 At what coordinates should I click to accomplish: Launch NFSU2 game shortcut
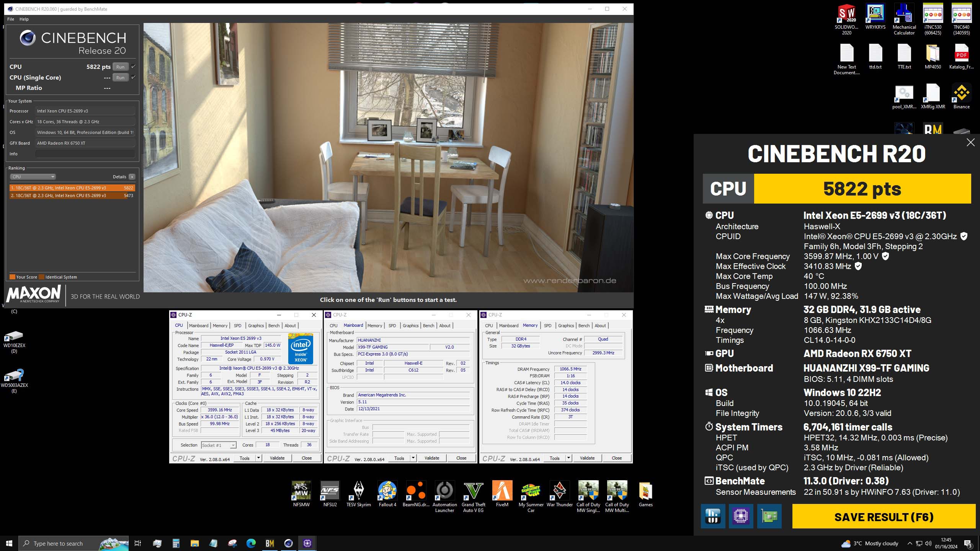(330, 494)
